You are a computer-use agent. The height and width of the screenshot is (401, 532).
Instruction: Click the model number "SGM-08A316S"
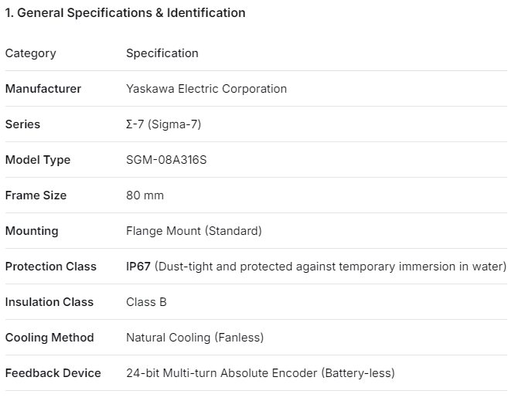pyautogui.click(x=166, y=160)
